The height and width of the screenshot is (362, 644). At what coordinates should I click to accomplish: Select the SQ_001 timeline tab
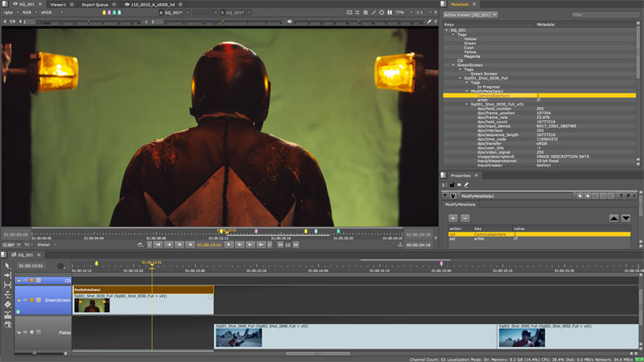(26, 255)
